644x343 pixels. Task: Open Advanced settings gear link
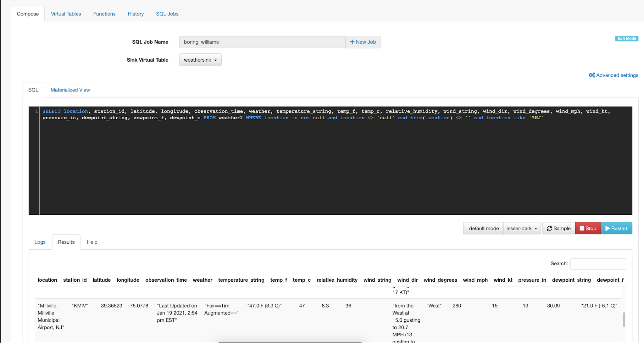point(613,75)
